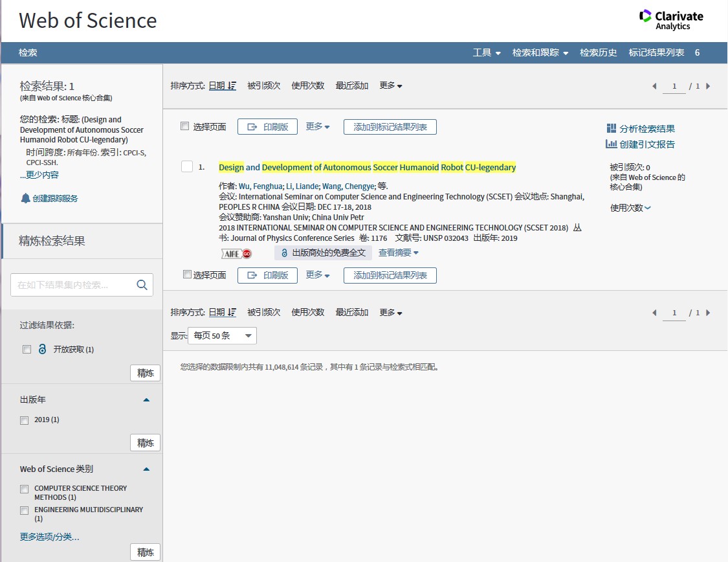Check COMPUTER SCIENCE THEORY METHODS category
The image size is (728, 562).
[24, 489]
